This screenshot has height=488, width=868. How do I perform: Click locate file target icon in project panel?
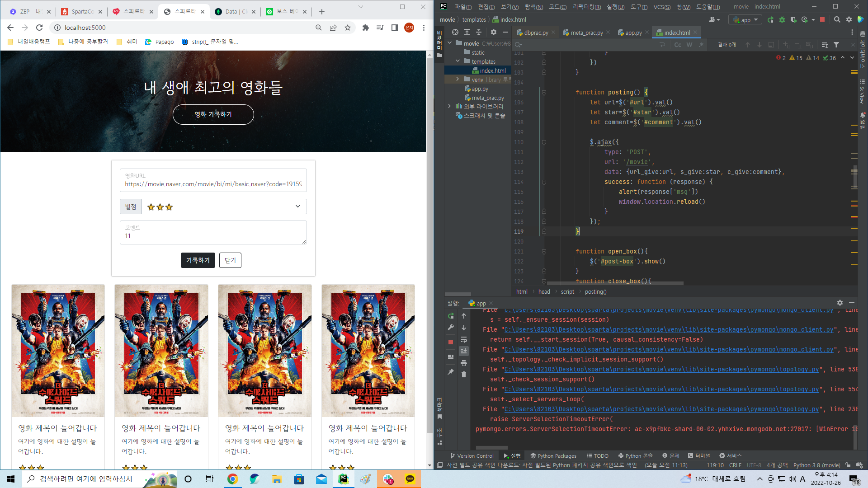(x=455, y=32)
